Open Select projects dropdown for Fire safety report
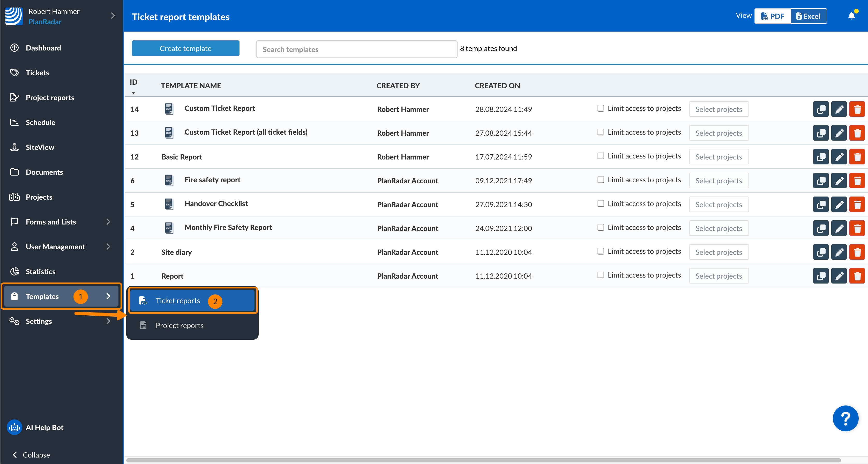 click(719, 181)
